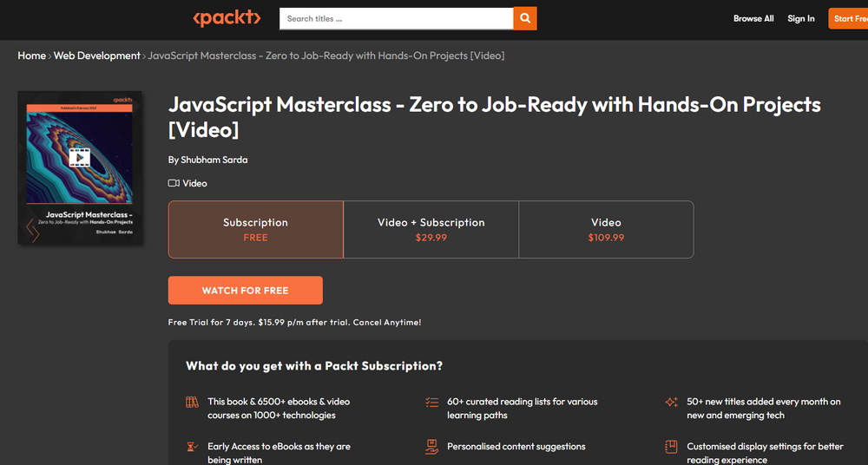
Task: Click the hourglass icon for Early Access
Action: (192, 446)
